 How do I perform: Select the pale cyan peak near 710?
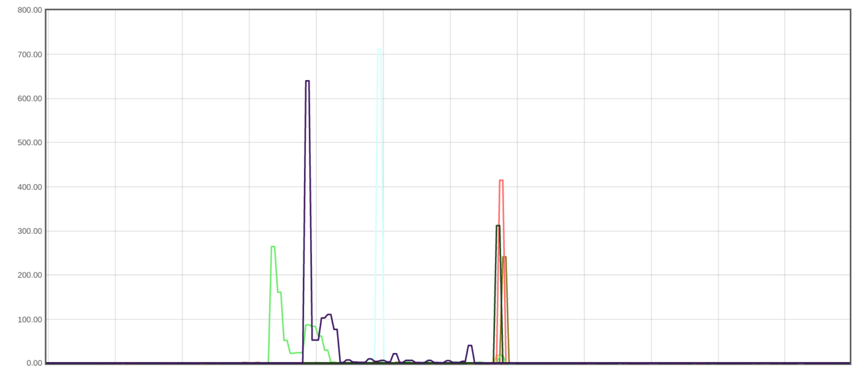pos(379,50)
